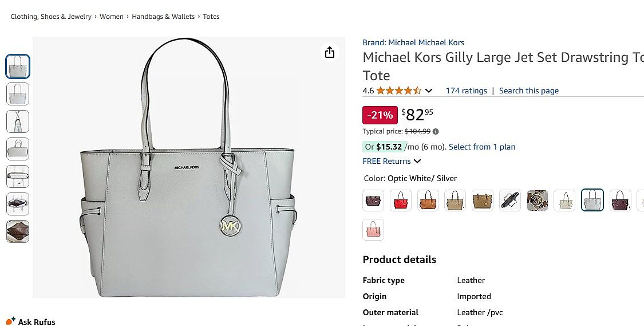644x326 pixels.
Task: Open the Select from 1 plan options
Action: point(482,147)
